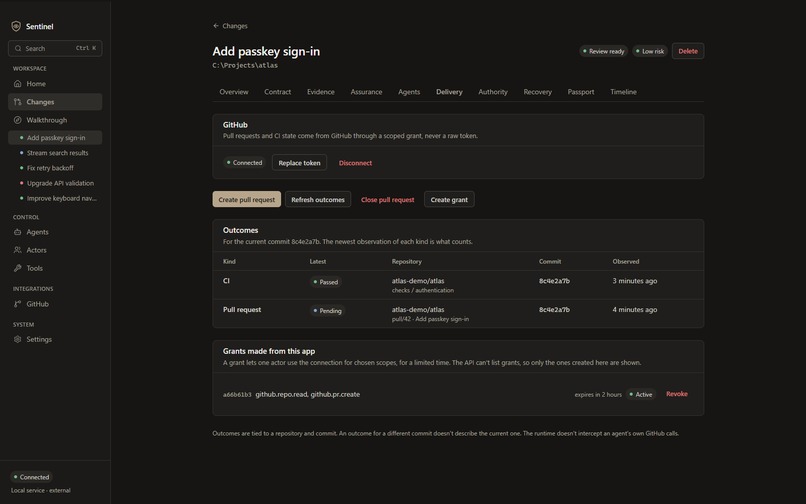Screen dimensions: 806x504
Task: Click the Tools wrench icon
Action: pyautogui.click(x=17, y=268)
